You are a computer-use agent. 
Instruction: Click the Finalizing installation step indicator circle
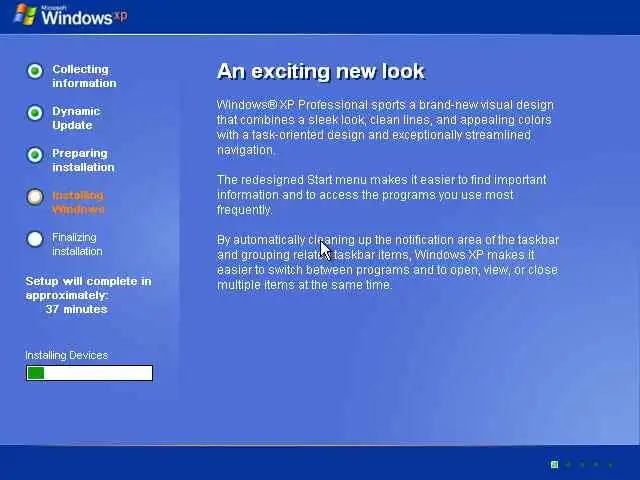(x=35, y=239)
